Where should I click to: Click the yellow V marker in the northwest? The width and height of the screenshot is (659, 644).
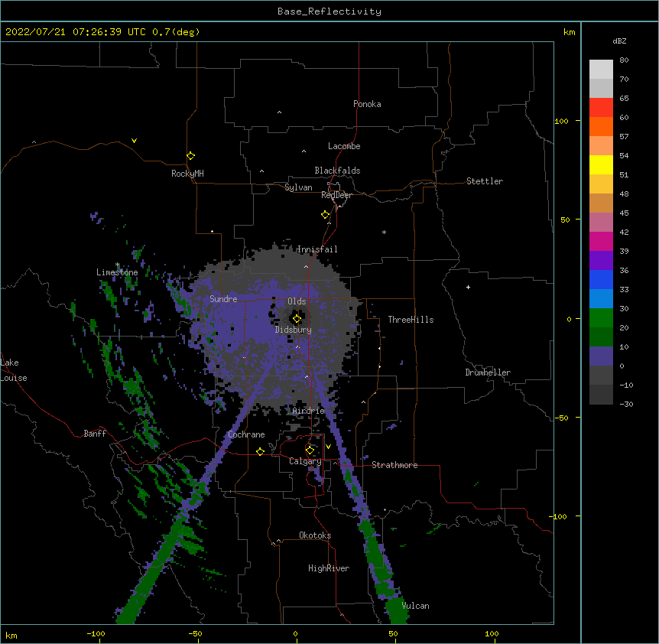[x=134, y=141]
